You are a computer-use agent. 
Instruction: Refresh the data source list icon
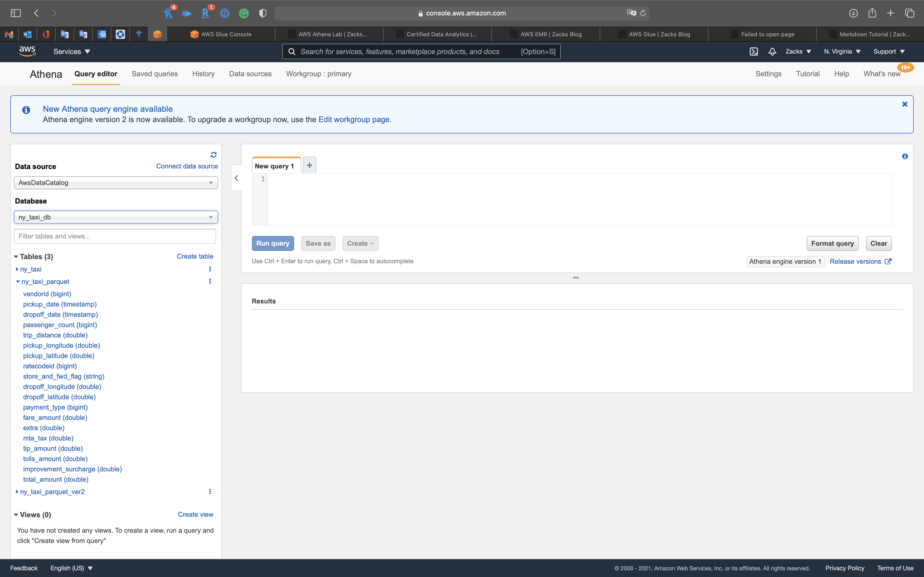213,155
